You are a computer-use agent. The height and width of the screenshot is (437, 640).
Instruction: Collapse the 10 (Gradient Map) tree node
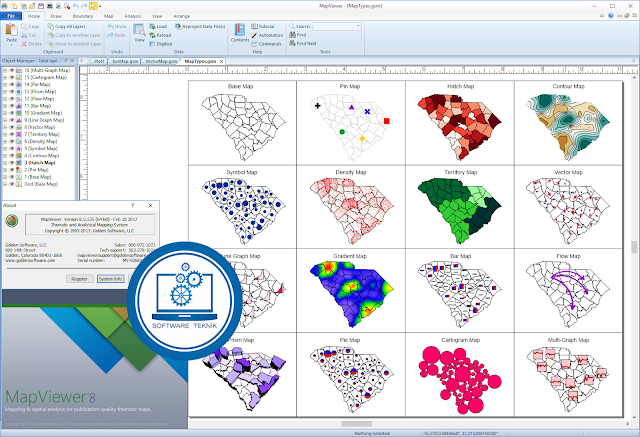click(x=5, y=113)
